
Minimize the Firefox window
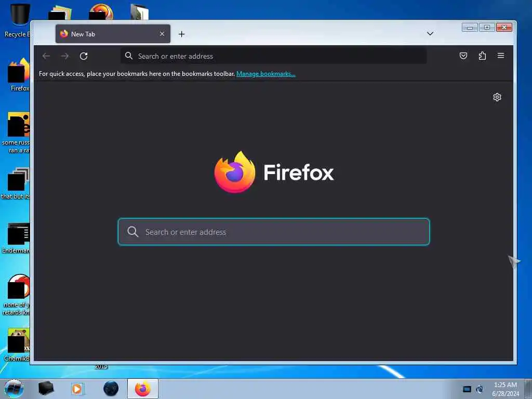(470, 28)
